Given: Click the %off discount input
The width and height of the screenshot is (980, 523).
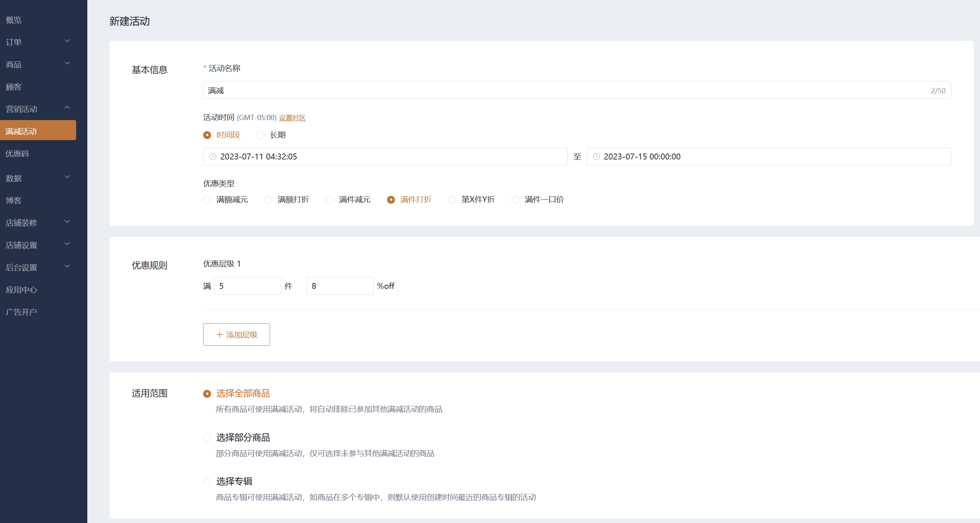Looking at the screenshot, I should (340, 286).
